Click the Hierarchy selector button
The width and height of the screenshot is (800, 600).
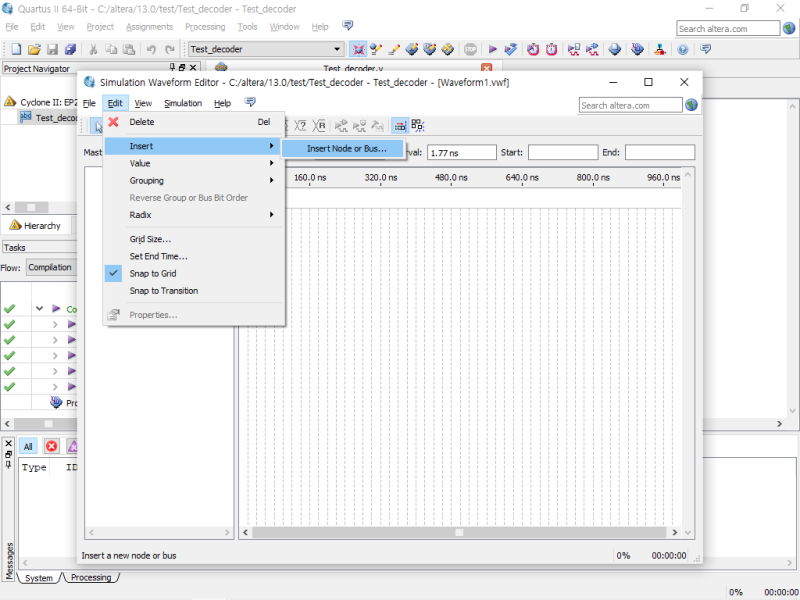38,225
